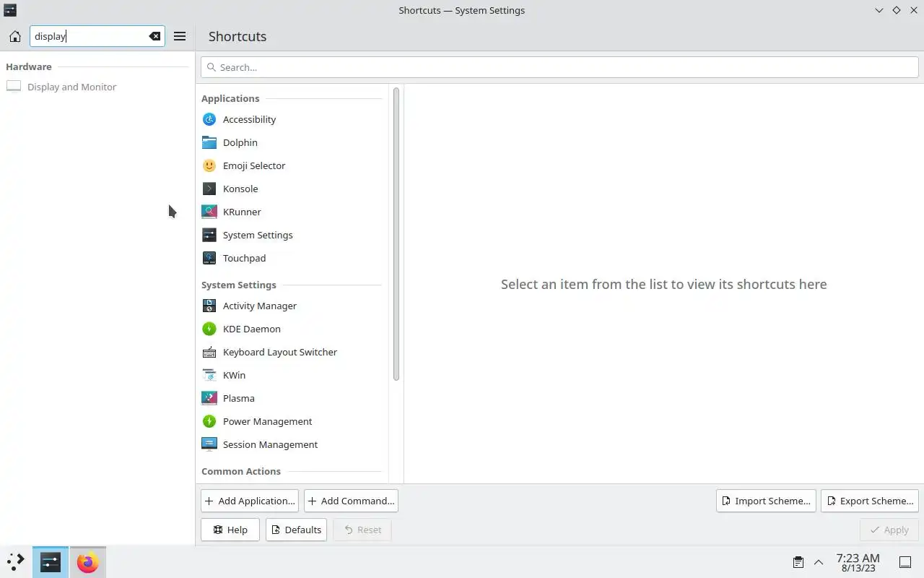The width and height of the screenshot is (924, 578).
Task: Click the KWin icon
Action: coord(209,375)
